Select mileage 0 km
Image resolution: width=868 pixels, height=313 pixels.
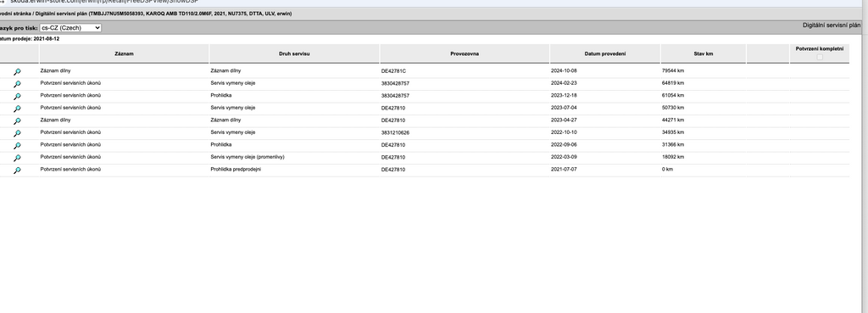tap(668, 169)
